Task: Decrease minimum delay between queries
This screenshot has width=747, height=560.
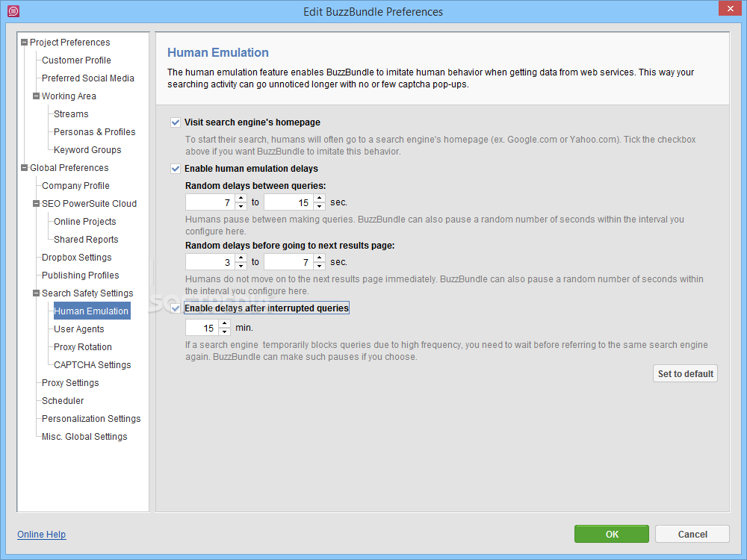Action: (241, 206)
